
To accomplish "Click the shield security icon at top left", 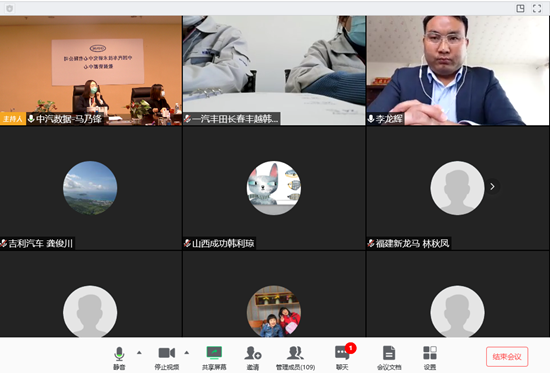I will [x=9, y=8].
